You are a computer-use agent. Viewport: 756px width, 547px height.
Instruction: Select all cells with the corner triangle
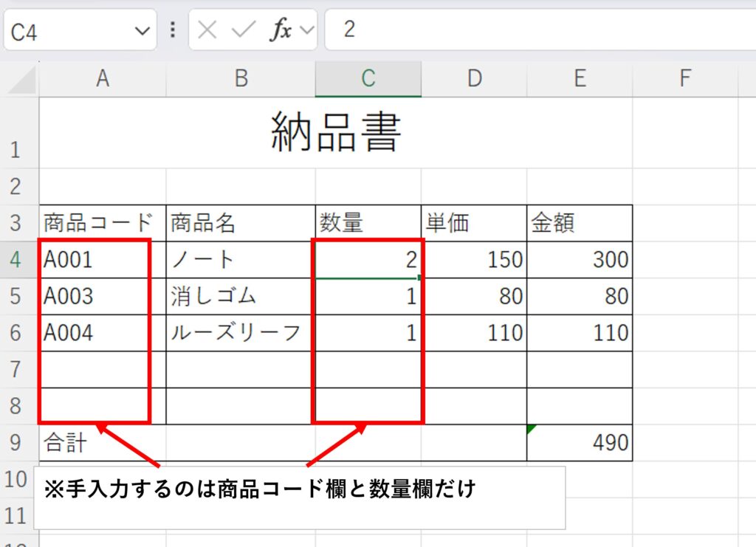pos(21,80)
